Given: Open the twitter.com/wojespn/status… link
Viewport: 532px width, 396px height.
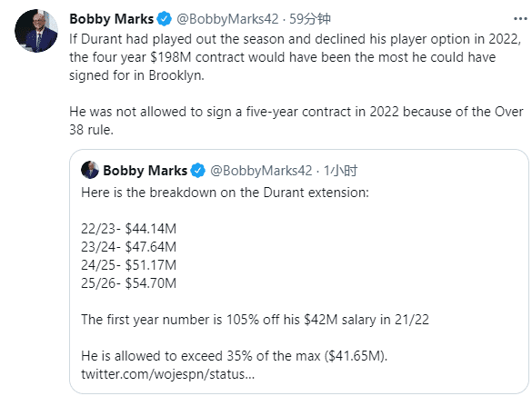Looking at the screenshot, I should 168,374.
